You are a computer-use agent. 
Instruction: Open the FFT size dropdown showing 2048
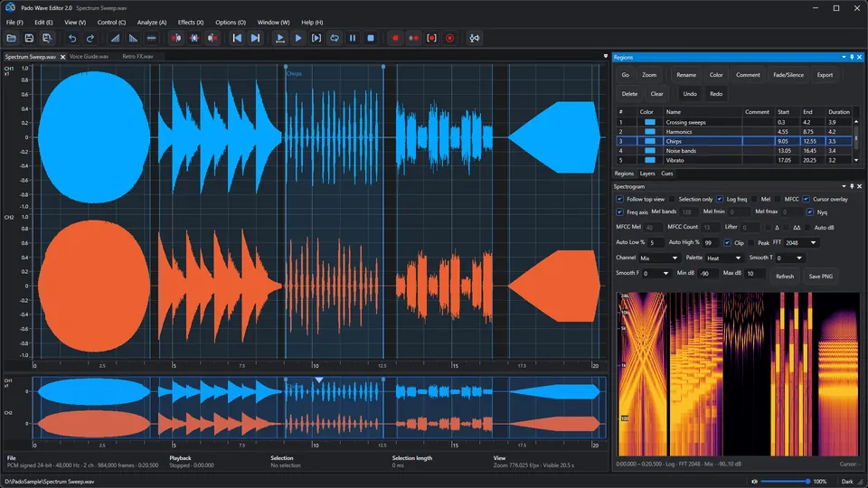[x=800, y=243]
